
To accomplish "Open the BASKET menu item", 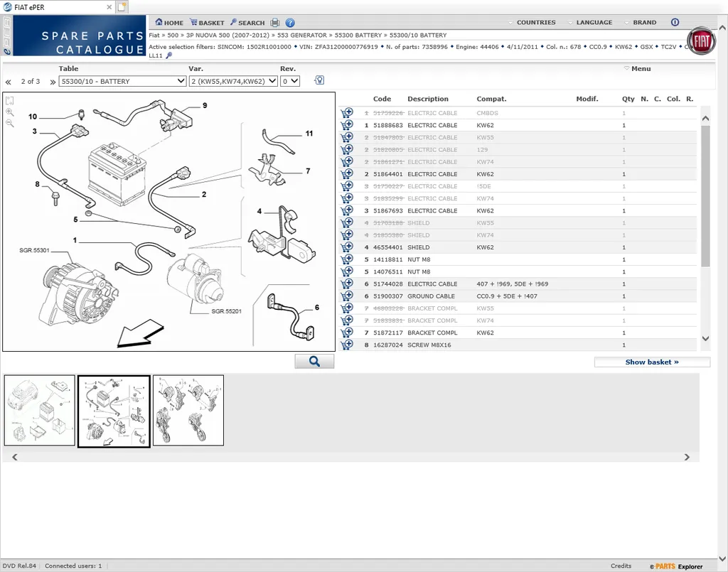I will [207, 22].
